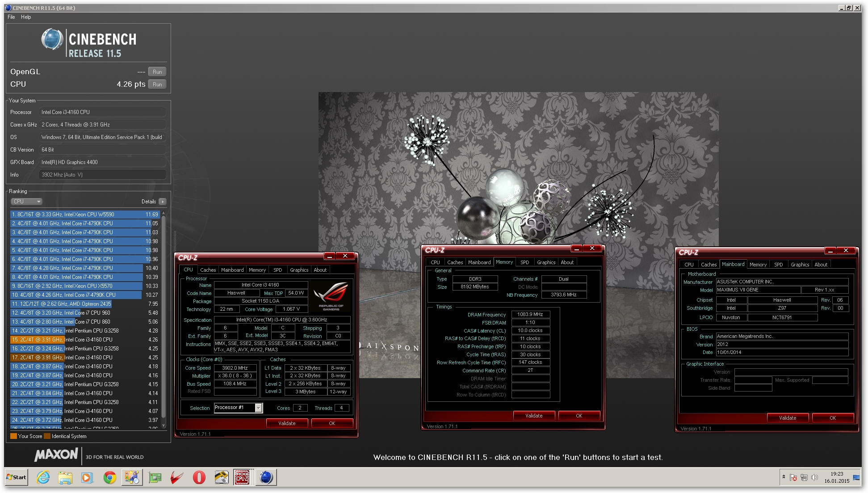The image size is (868, 493).
Task: Open Internet Explorer from the taskbar
Action: coord(43,477)
